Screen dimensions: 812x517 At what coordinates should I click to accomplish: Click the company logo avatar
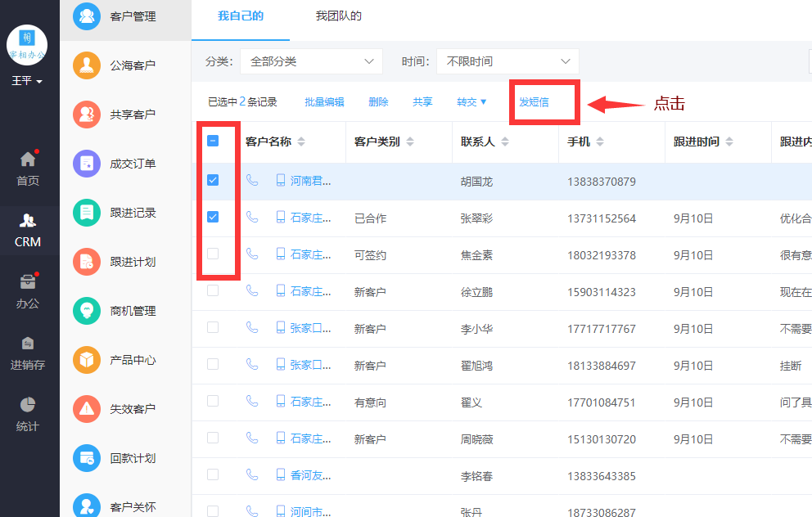click(x=27, y=45)
